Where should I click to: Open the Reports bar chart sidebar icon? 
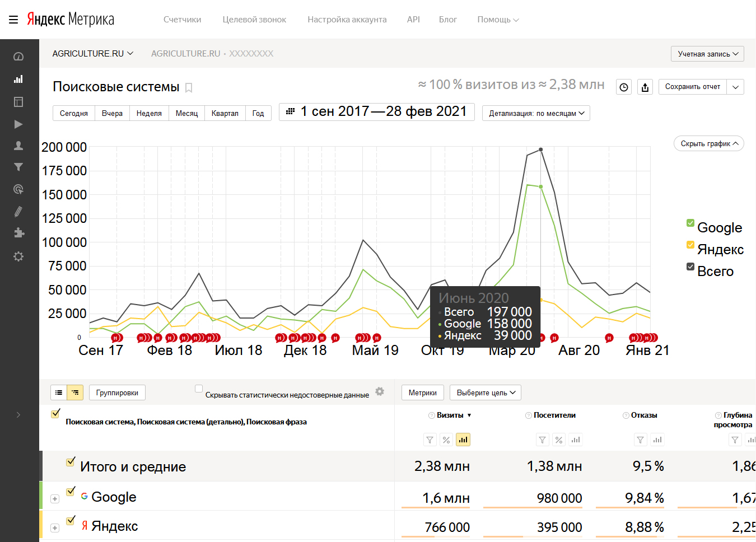point(18,79)
